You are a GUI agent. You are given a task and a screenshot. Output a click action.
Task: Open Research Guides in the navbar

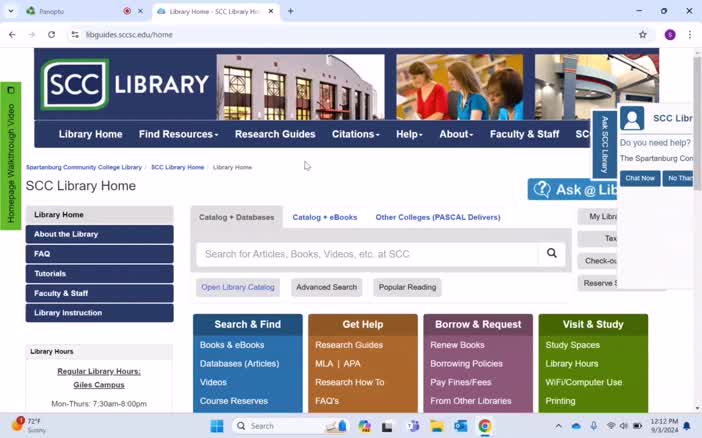point(275,134)
